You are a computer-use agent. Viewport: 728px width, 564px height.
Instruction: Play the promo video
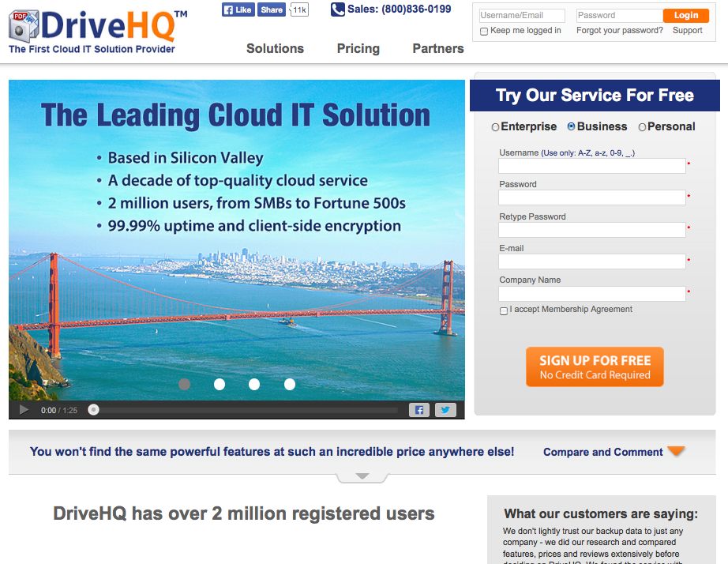(24, 410)
